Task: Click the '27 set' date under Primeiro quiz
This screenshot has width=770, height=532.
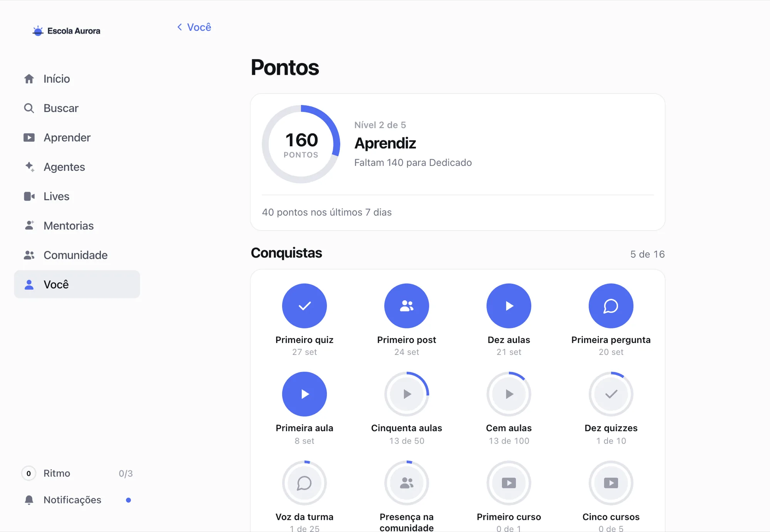Action: pyautogui.click(x=305, y=352)
